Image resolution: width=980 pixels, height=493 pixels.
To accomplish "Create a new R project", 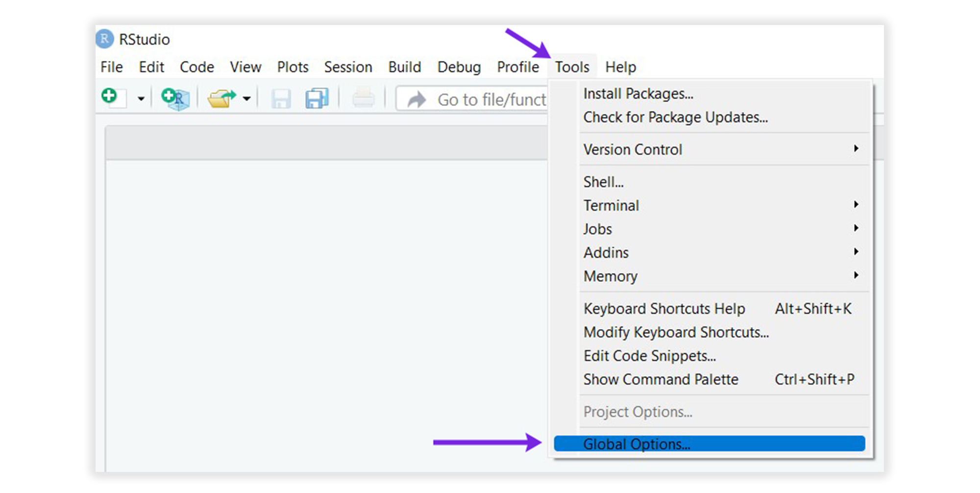I will (x=175, y=99).
